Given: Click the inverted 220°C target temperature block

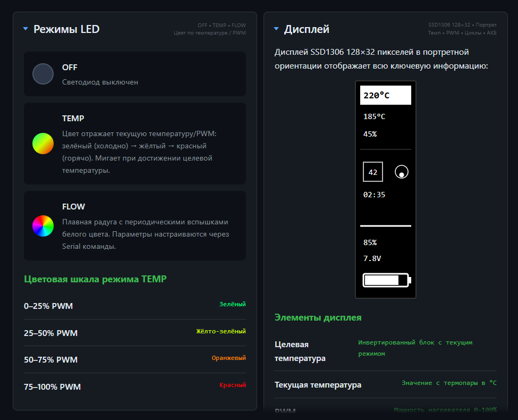Looking at the screenshot, I should (385, 95).
